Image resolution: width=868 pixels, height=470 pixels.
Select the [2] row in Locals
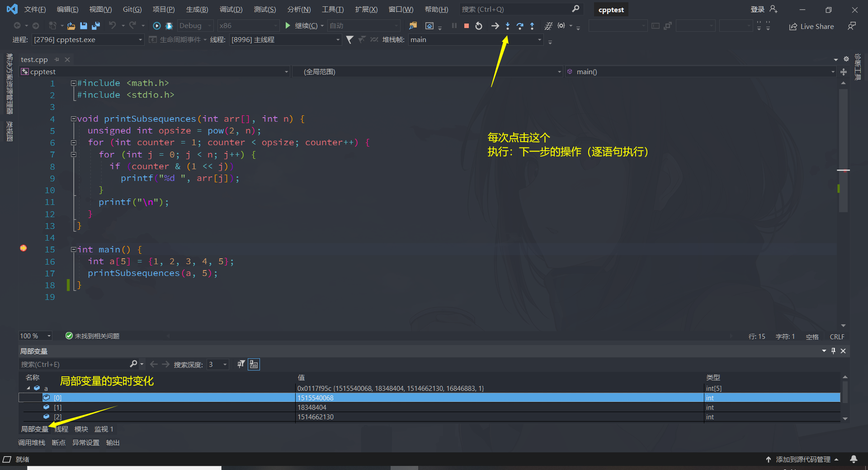(x=429, y=417)
